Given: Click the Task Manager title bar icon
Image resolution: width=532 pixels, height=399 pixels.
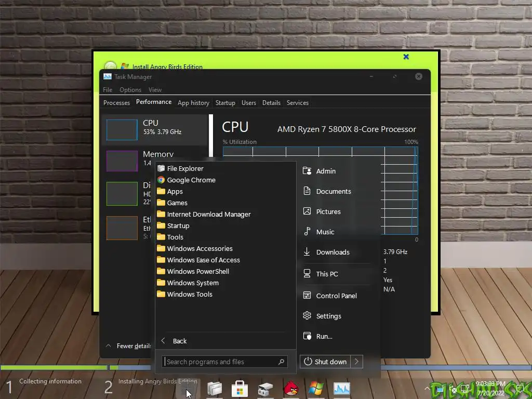Looking at the screenshot, I should [x=108, y=77].
